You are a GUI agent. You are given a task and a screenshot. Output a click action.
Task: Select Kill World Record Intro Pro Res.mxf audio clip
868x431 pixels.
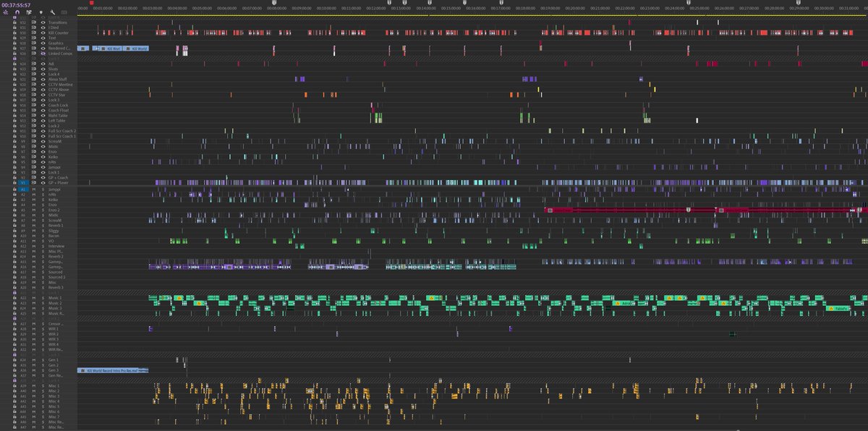[112, 370]
